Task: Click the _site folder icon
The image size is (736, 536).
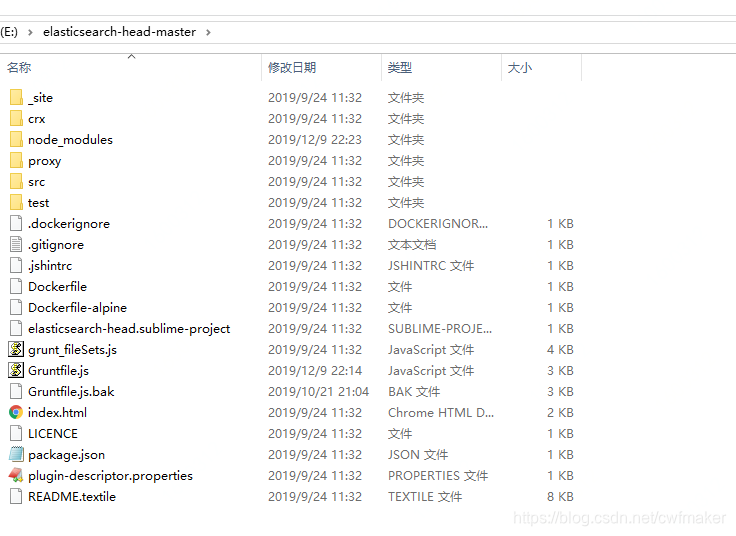Action: (x=16, y=98)
